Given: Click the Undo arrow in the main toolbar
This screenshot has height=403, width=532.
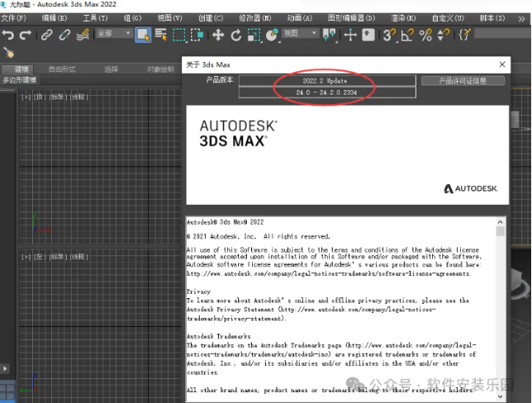Looking at the screenshot, I should (x=8, y=35).
